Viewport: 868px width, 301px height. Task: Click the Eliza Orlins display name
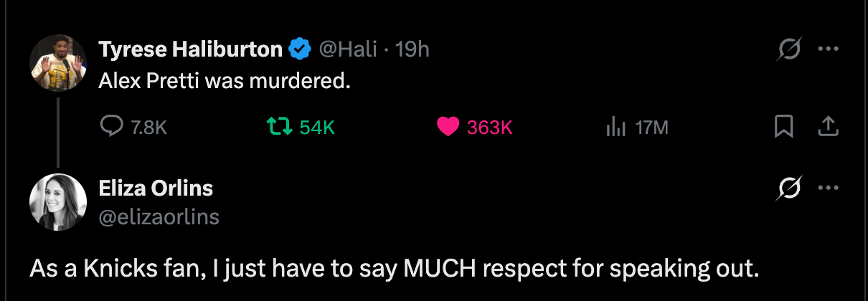156,188
